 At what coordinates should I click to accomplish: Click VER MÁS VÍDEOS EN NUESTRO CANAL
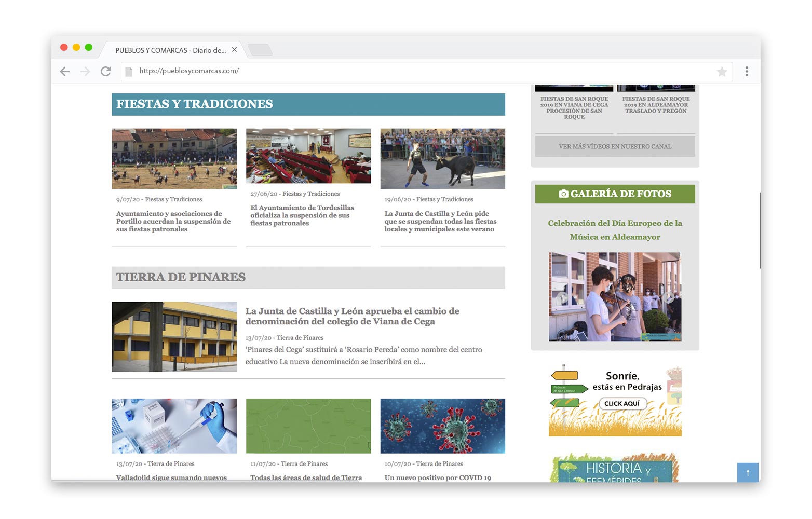615,146
